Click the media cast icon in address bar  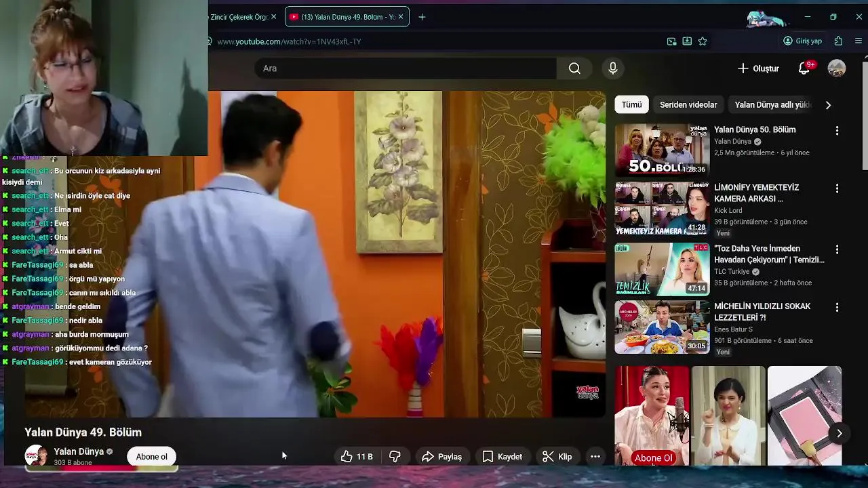point(671,41)
